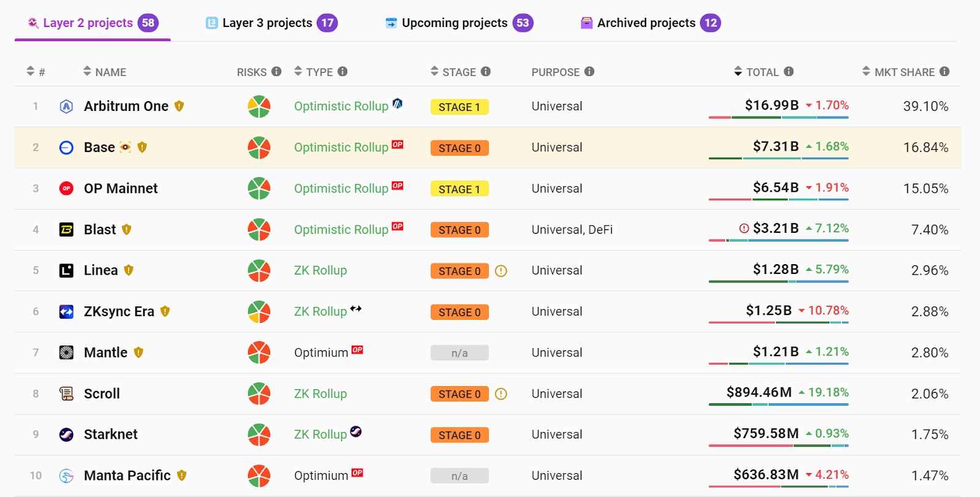980x497 pixels.
Task: Open the Upcoming projects tab
Action: 459,23
